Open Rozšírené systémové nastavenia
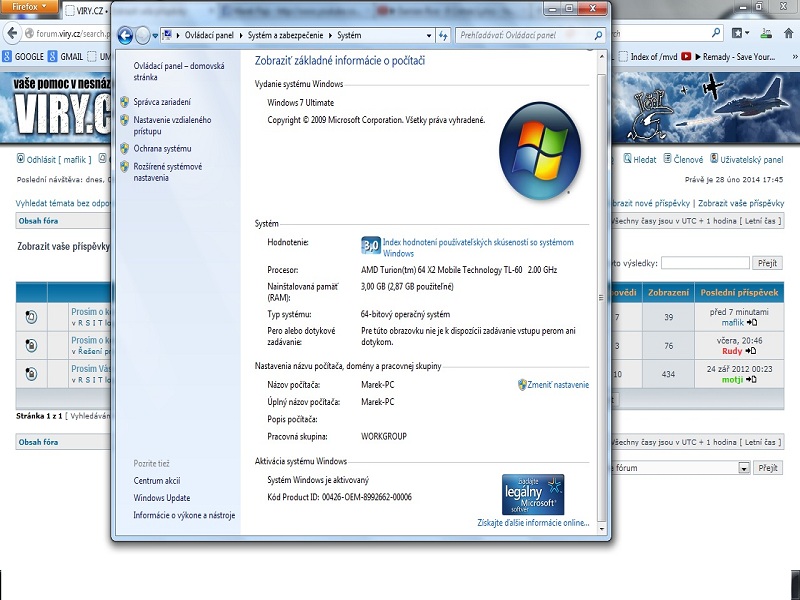 [167, 172]
